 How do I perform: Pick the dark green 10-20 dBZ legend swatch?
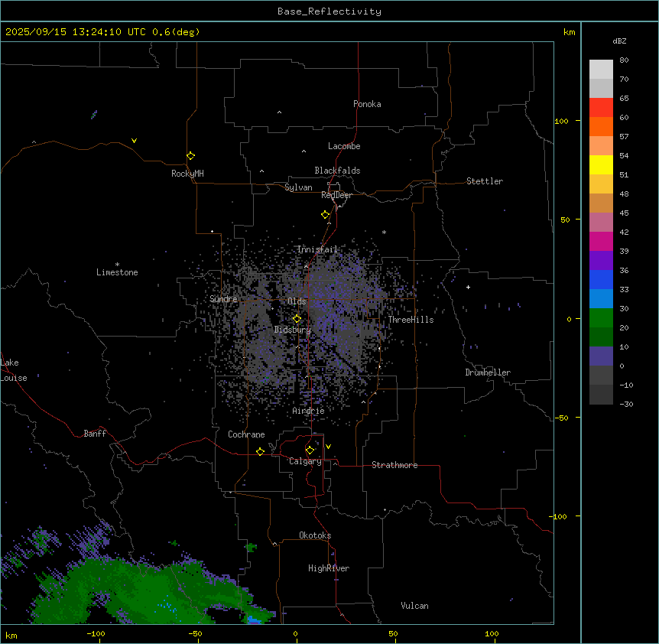tap(601, 337)
